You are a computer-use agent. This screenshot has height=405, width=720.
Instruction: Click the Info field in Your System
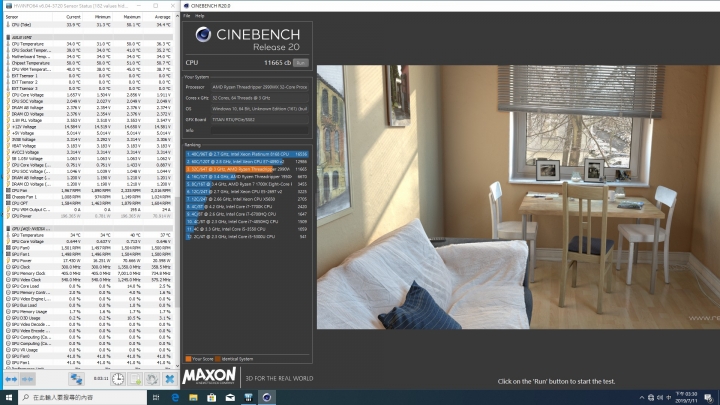click(259, 130)
